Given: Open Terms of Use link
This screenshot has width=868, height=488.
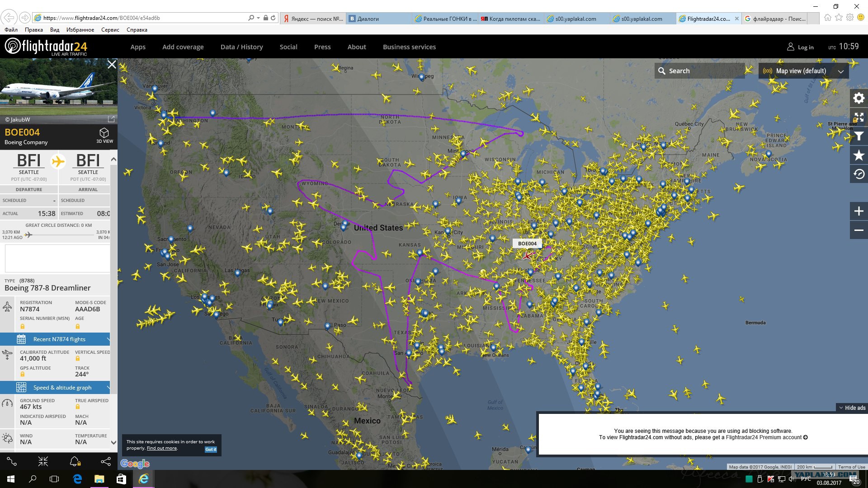Looking at the screenshot, I should pos(852,467).
